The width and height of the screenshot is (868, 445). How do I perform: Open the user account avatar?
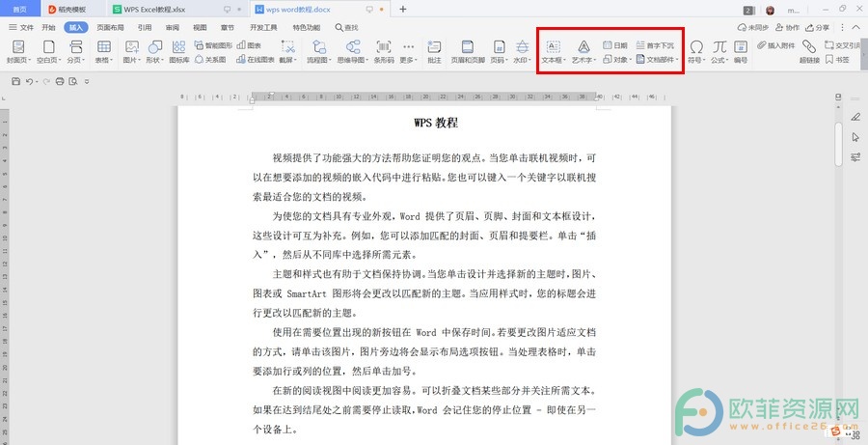(770, 10)
